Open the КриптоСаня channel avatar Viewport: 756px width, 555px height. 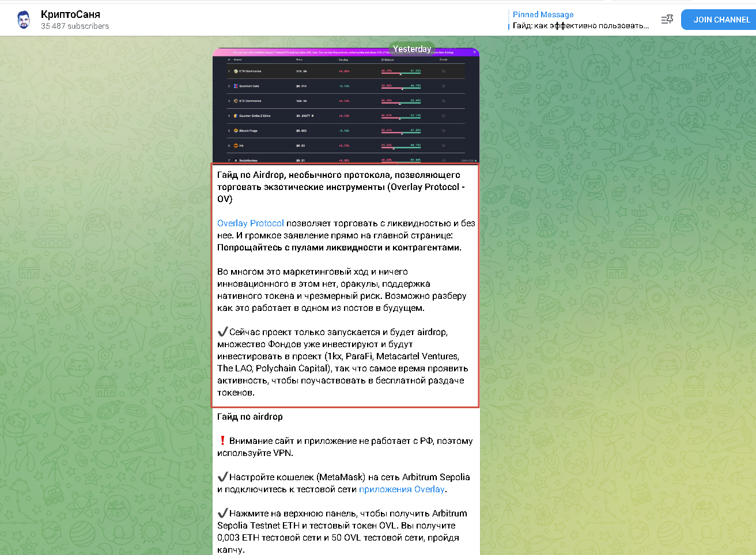pos(23,20)
